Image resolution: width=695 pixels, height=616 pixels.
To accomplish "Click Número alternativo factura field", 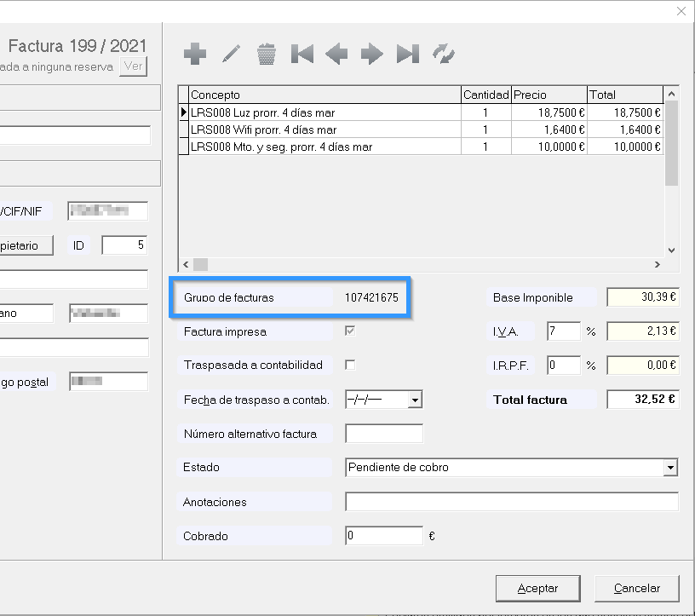I will click(x=383, y=434).
